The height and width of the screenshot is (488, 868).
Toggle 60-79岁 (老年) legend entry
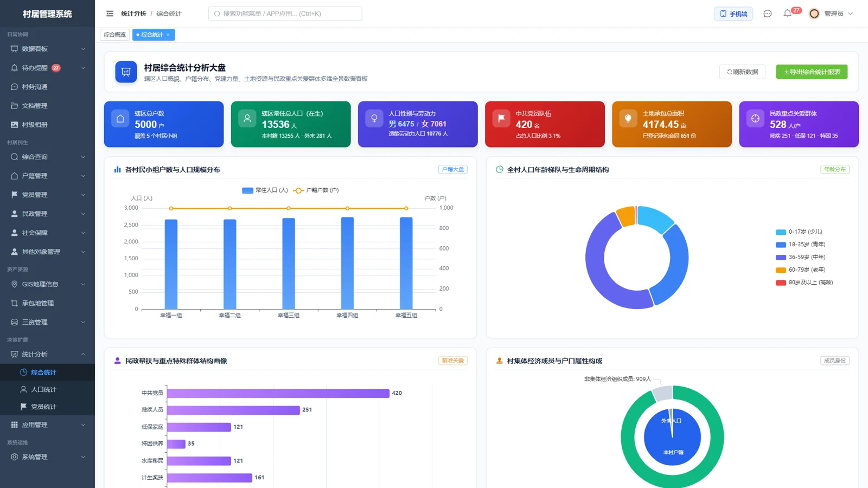[x=801, y=269]
